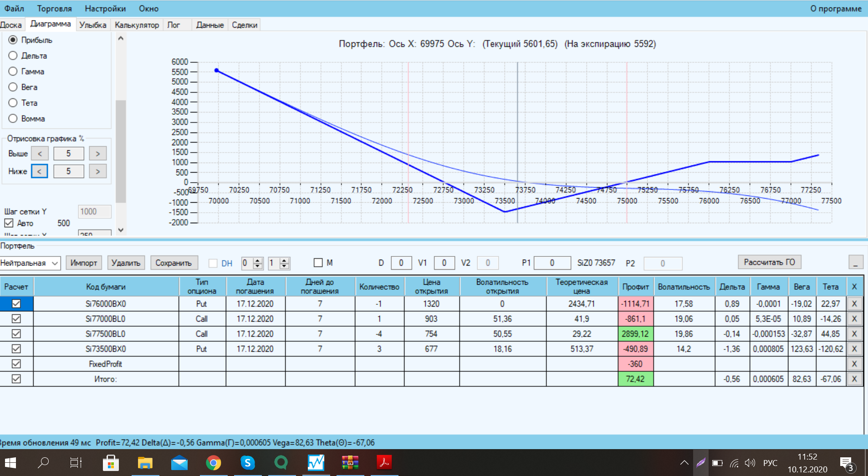The width and height of the screenshot is (868, 476).
Task: Open the green Q application on the taskbar
Action: tap(281, 463)
